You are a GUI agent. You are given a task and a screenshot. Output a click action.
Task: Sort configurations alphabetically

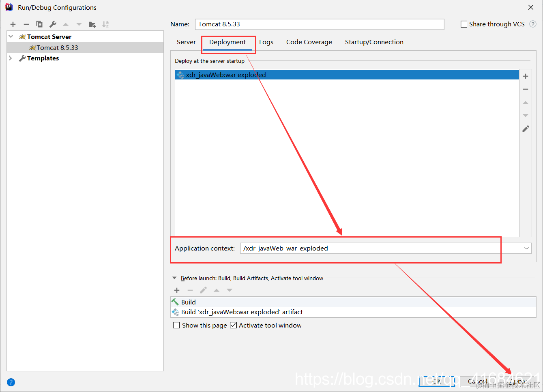105,24
